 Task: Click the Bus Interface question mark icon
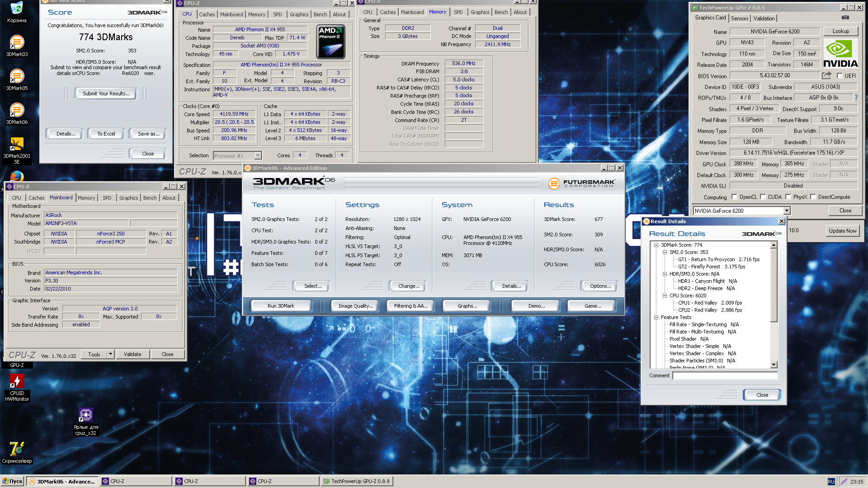(856, 98)
